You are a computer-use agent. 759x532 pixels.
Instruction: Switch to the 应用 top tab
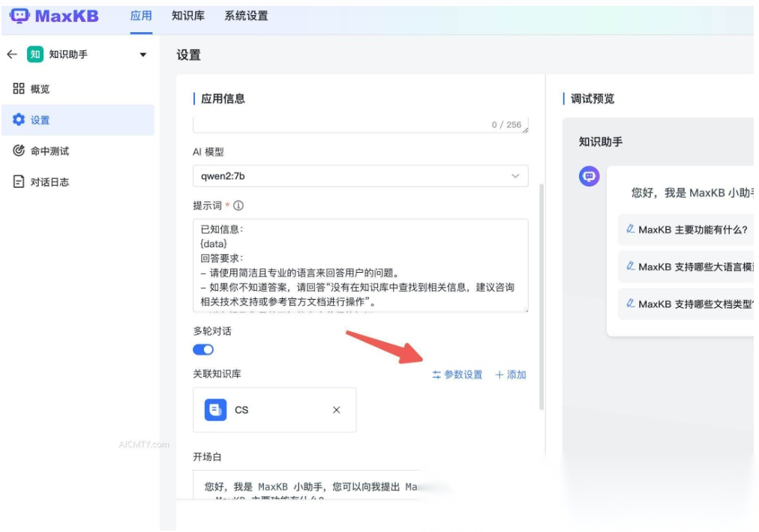141,16
